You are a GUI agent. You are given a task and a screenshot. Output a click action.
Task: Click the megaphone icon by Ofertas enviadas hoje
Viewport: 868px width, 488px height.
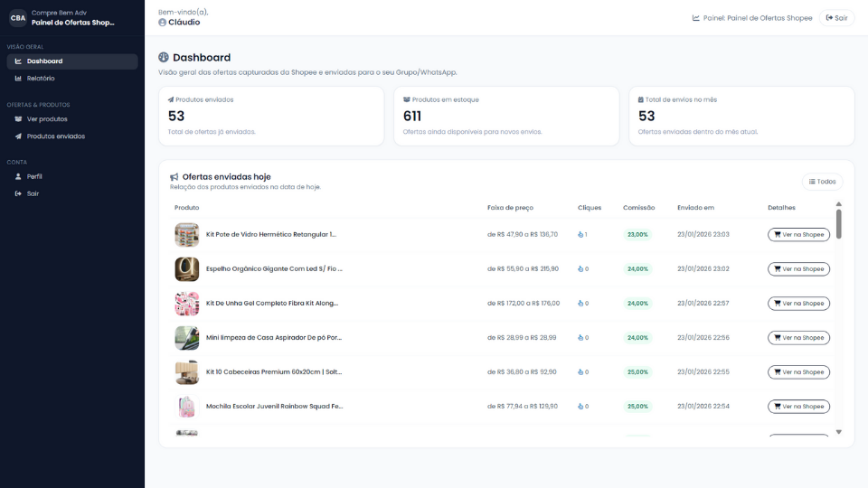coord(175,177)
